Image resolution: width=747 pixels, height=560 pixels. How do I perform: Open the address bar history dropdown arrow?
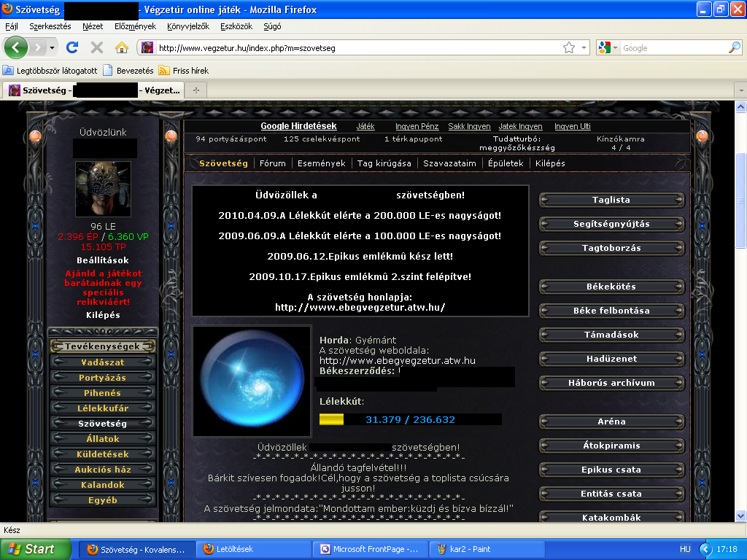click(x=584, y=47)
